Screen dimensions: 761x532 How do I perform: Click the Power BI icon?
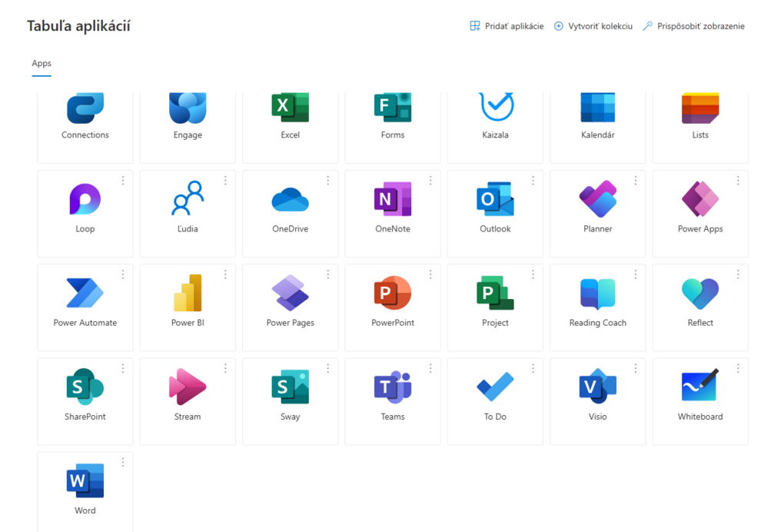(x=188, y=294)
